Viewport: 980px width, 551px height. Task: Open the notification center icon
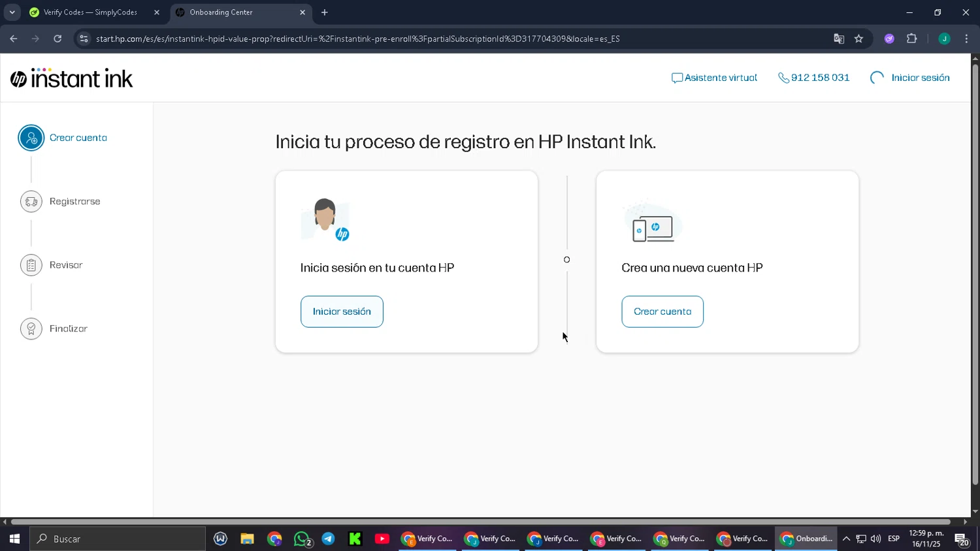pos(962,539)
